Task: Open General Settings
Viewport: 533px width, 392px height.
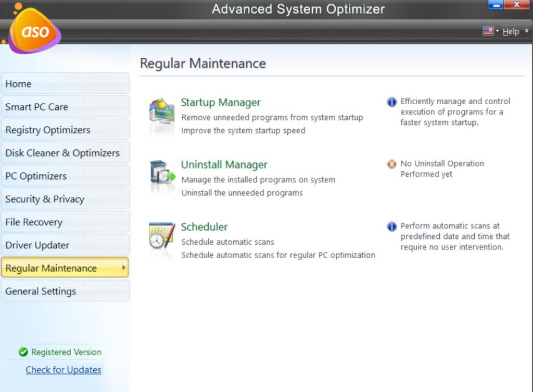Action: [65, 291]
